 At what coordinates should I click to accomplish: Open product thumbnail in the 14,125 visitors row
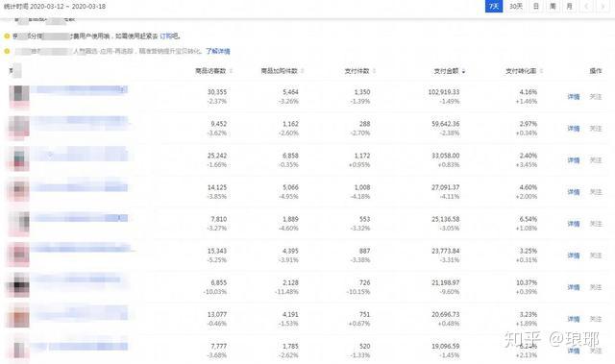(x=19, y=191)
